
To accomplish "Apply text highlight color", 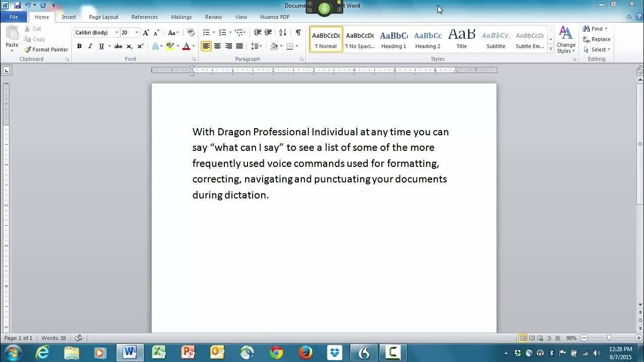I will [170, 46].
